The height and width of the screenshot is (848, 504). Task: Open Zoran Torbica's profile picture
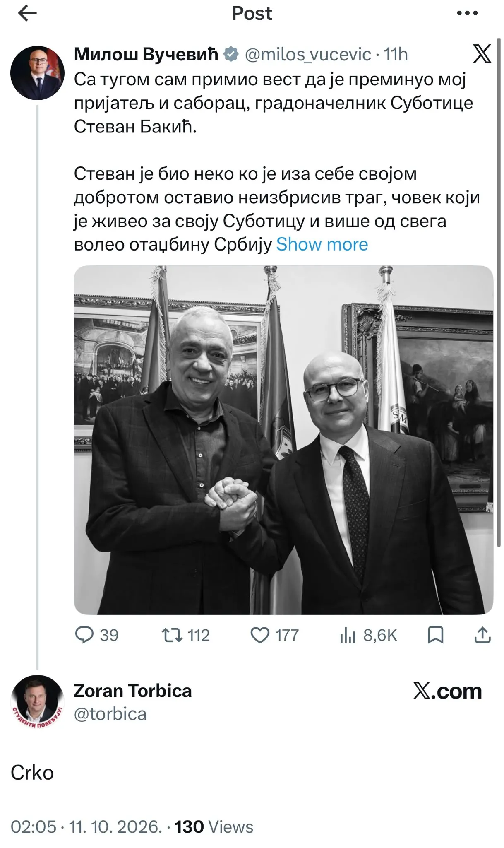pos(37,701)
